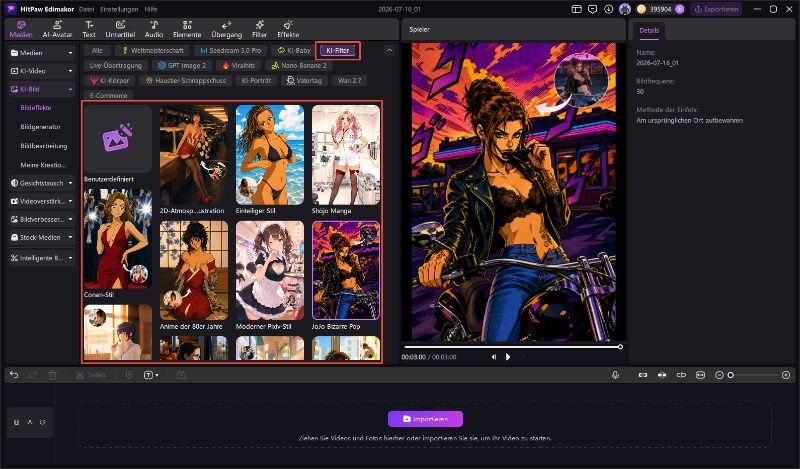Click the undo icon in timeline toolbar

tap(14, 375)
